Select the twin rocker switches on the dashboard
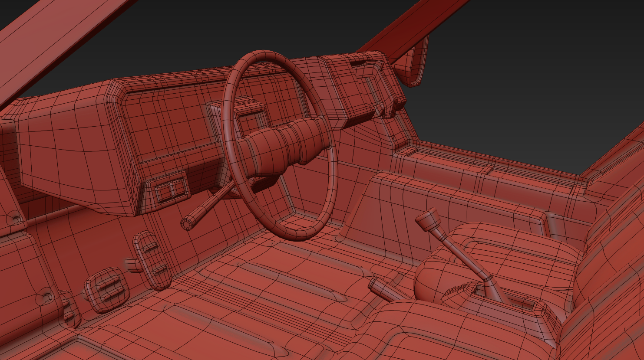 pos(171,190)
